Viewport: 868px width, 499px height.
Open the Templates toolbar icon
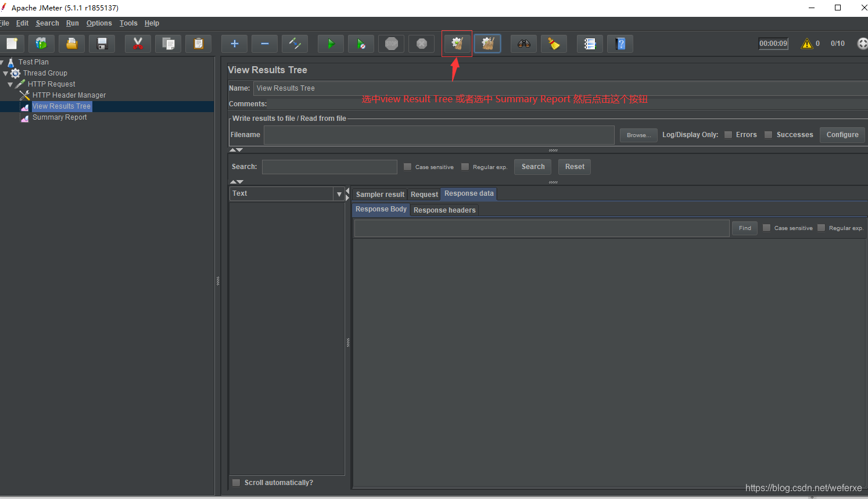tap(41, 44)
